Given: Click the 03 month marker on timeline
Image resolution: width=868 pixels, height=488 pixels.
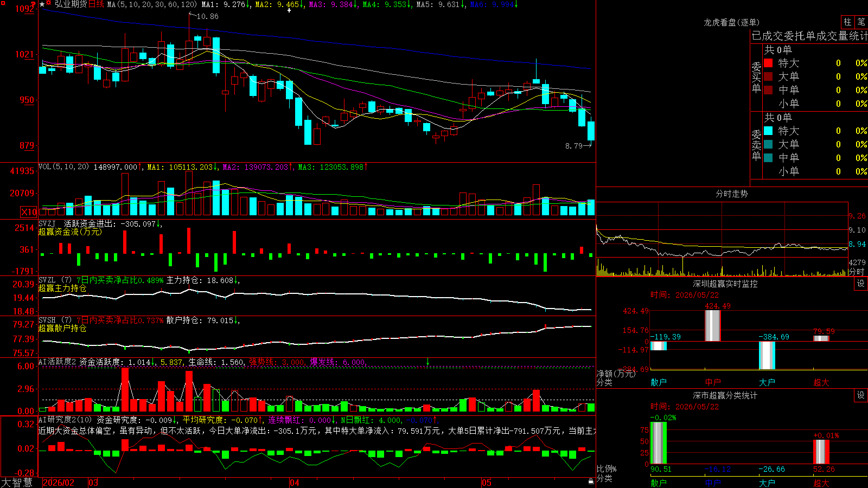Looking at the screenshot, I should click(x=93, y=483).
